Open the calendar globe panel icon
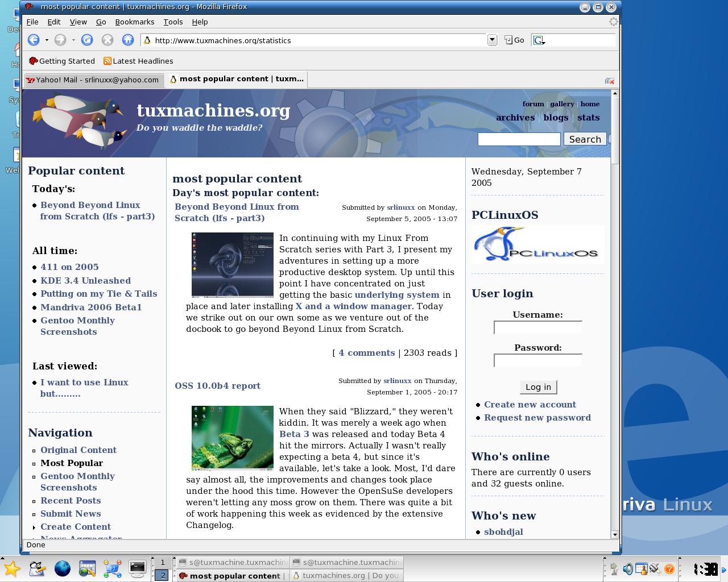Viewport: 728px width, 582px height. coord(88,568)
